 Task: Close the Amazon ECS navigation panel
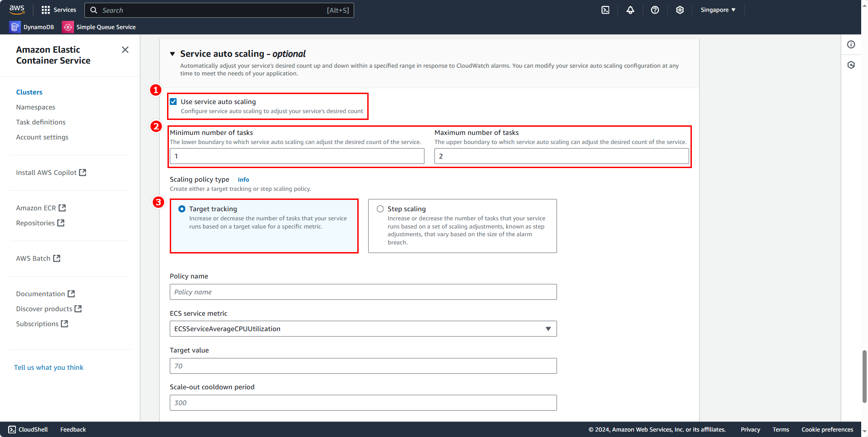click(x=125, y=50)
